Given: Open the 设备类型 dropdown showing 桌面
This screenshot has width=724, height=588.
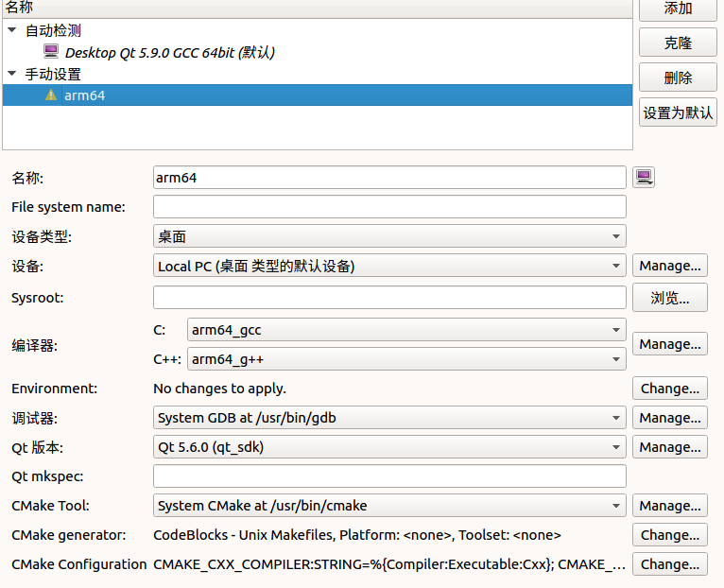Looking at the screenshot, I should pos(389,236).
